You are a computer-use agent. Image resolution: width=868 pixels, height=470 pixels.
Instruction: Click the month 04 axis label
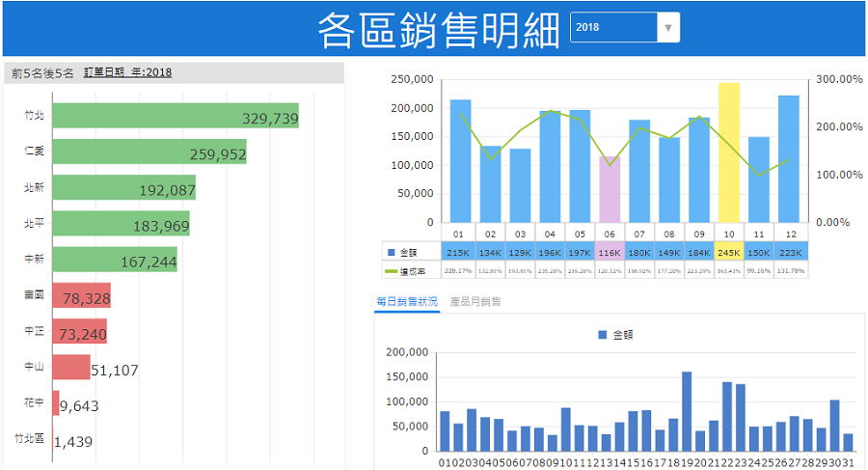[x=550, y=234]
